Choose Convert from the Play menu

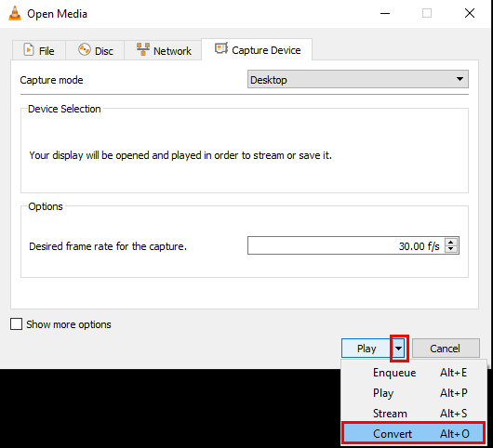(413, 434)
